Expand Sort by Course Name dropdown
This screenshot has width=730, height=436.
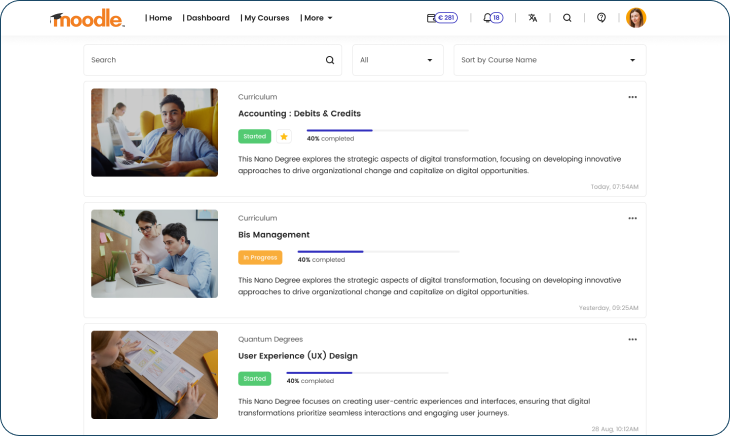550,60
